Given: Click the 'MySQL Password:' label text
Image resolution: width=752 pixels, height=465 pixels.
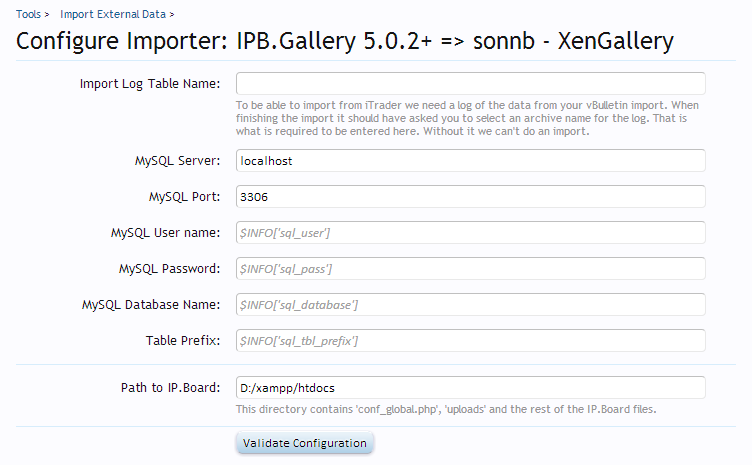Looking at the screenshot, I should point(169,269).
